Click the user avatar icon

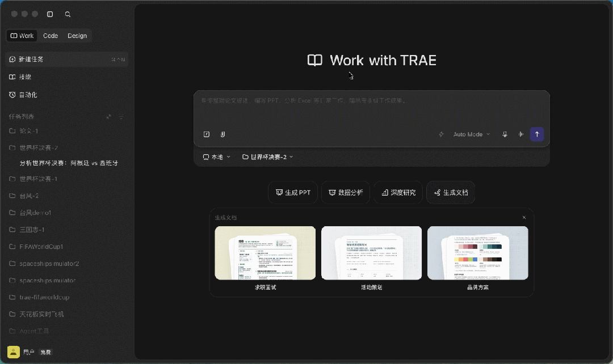pos(13,352)
